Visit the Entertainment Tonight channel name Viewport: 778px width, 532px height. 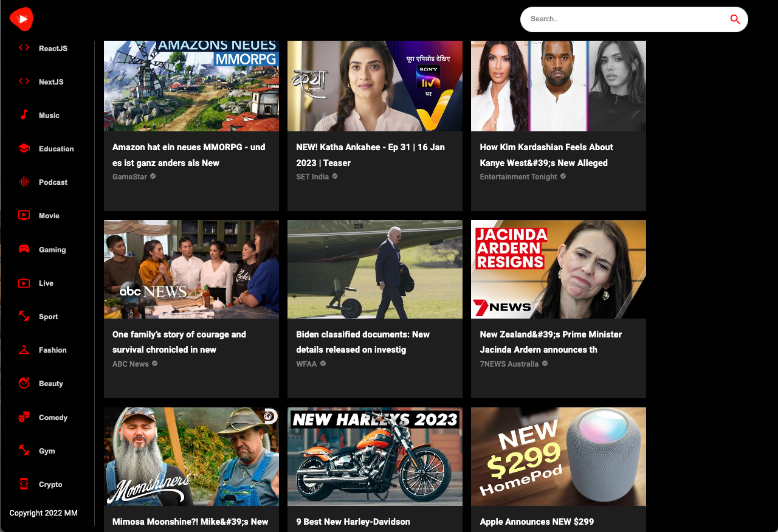pyautogui.click(x=518, y=177)
